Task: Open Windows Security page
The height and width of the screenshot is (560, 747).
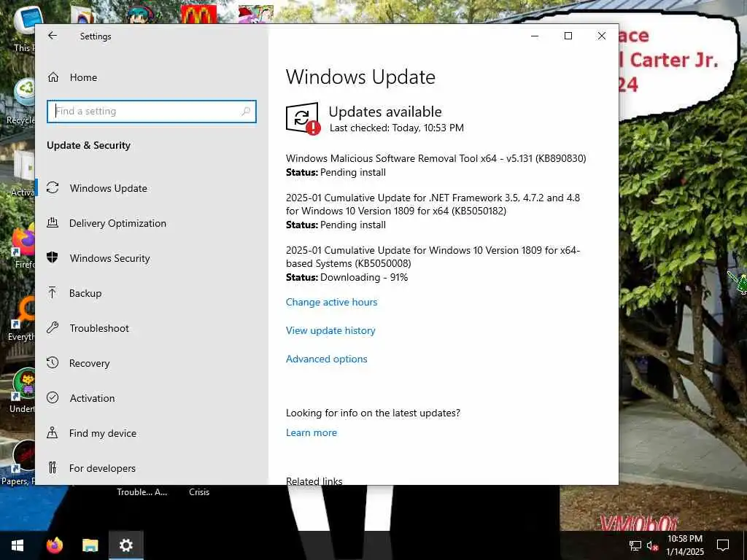Action: 152,258
